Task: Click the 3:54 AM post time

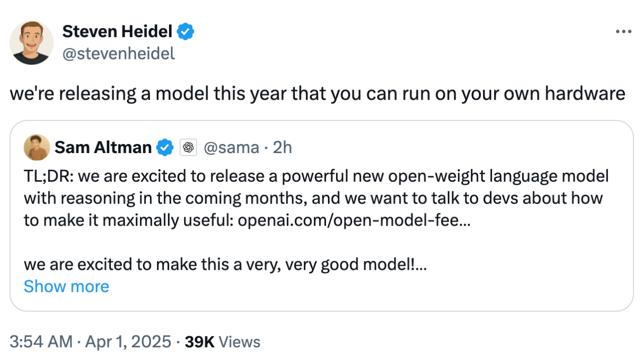Action: (42, 342)
